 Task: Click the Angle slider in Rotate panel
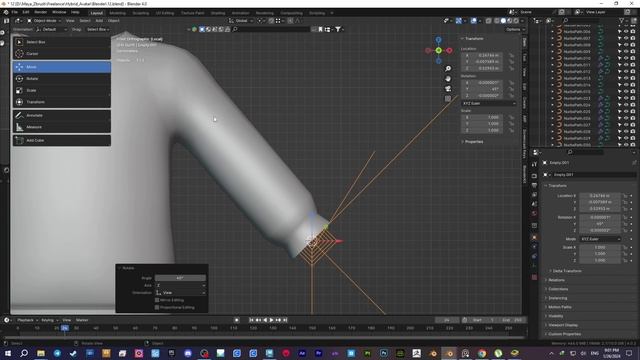pos(180,278)
